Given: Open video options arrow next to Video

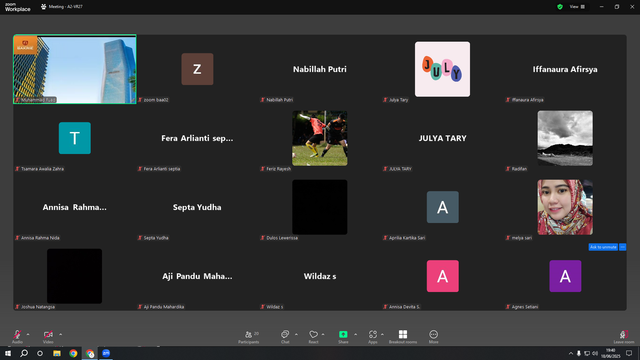Looking at the screenshot, I should pyautogui.click(x=60, y=334).
